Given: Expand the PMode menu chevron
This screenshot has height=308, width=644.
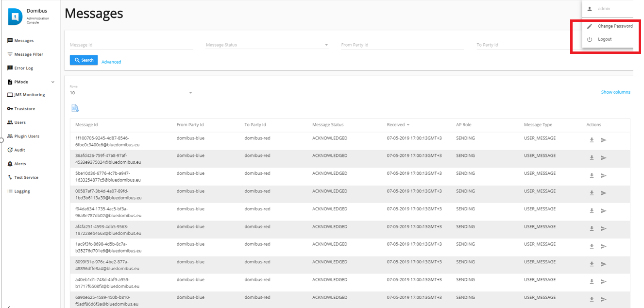Looking at the screenshot, I should 53,82.
